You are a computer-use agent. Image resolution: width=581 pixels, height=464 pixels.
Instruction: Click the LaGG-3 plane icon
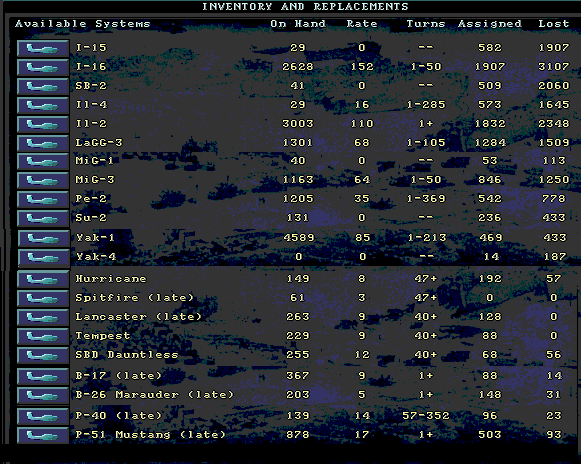[43, 143]
